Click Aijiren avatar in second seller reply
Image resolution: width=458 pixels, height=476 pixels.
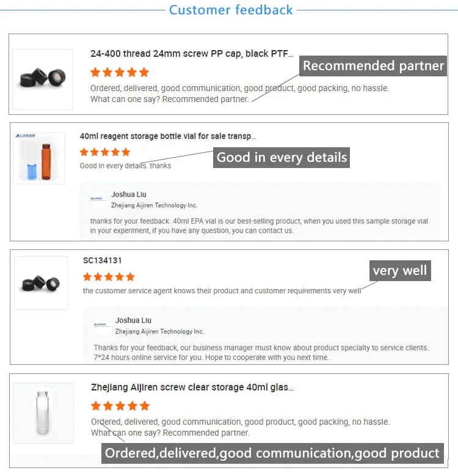[102, 325]
